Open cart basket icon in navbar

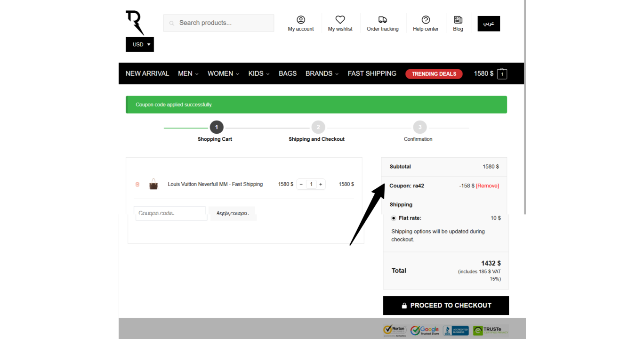pos(502,74)
